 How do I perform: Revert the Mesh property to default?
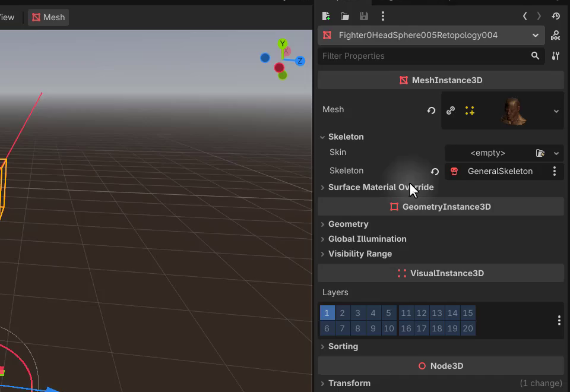[x=431, y=110]
